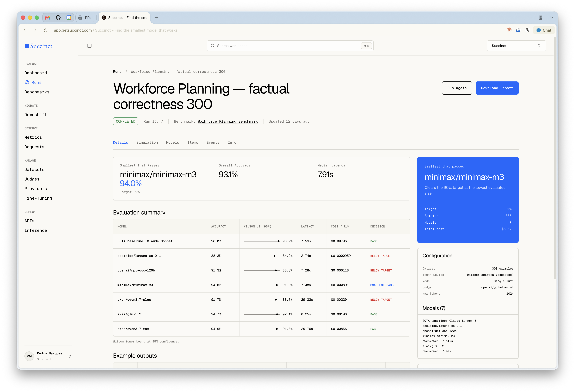575x392 pixels.
Task: Click the browser sidebar panel icon
Action: click(x=541, y=18)
